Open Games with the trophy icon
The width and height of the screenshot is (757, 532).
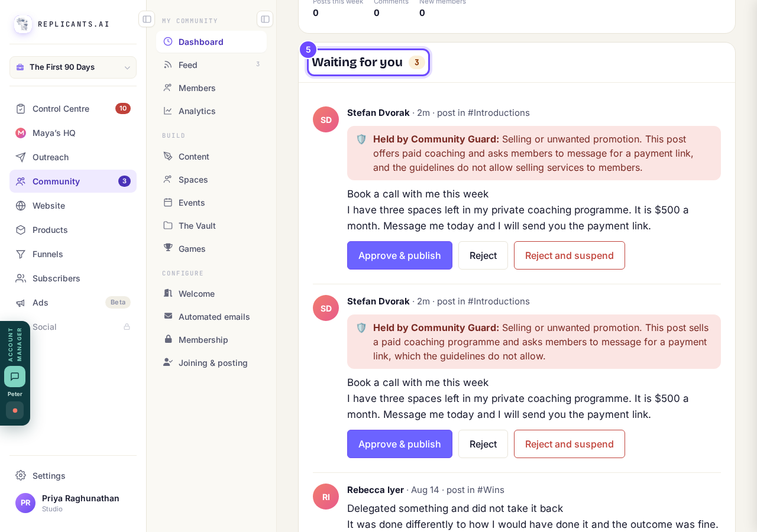[211, 249]
